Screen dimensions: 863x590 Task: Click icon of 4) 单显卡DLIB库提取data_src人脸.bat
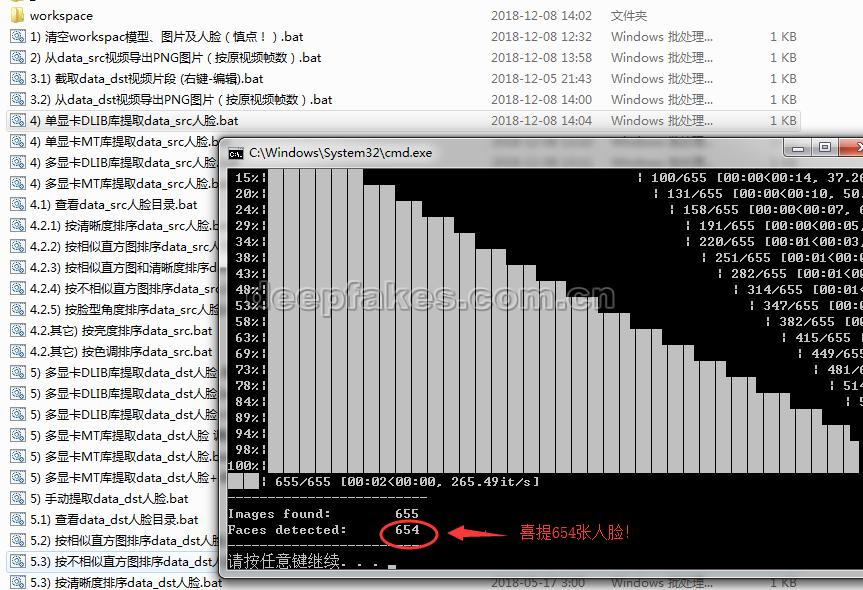[18, 120]
